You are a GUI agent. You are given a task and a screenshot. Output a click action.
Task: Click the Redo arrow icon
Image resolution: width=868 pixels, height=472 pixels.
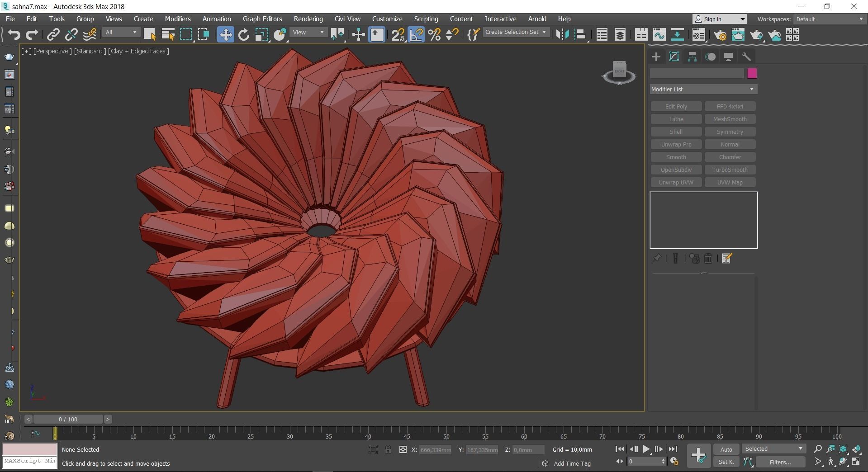(x=32, y=35)
